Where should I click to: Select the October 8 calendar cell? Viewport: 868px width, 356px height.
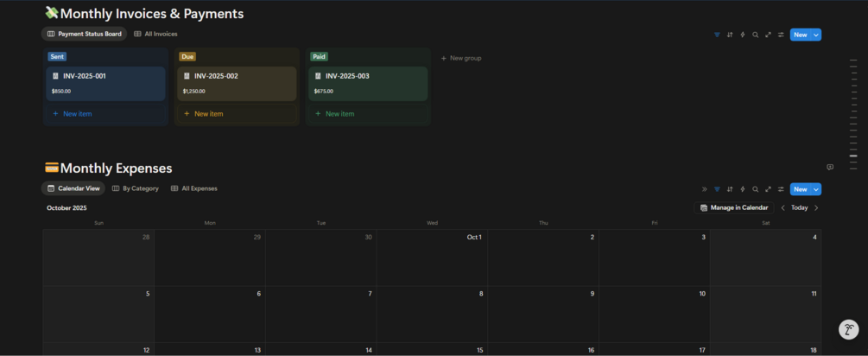[432, 314]
